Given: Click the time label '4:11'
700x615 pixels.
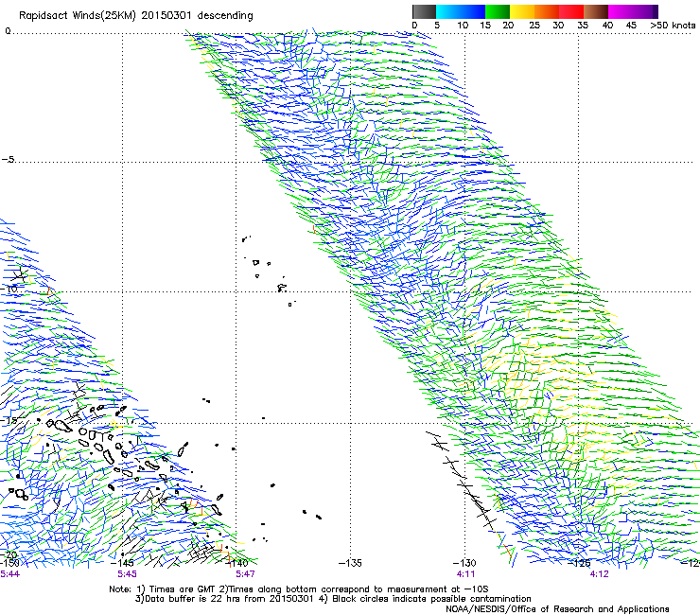Looking at the screenshot, I should (465, 574).
